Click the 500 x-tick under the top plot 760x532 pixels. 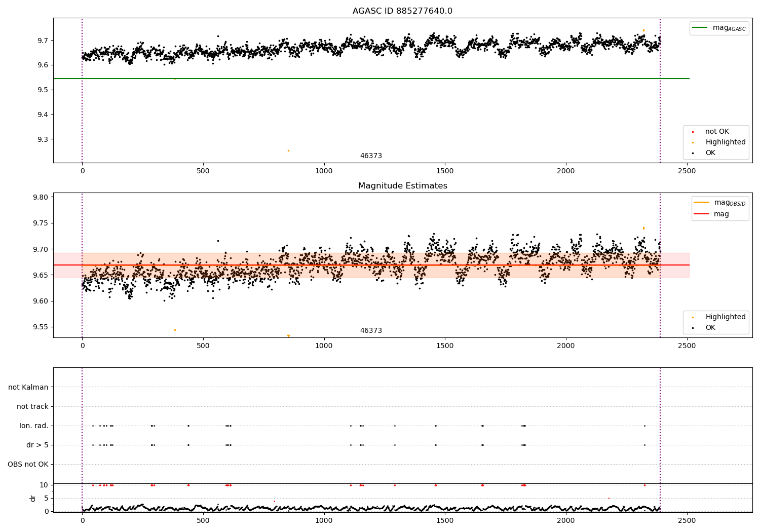pyautogui.click(x=203, y=171)
